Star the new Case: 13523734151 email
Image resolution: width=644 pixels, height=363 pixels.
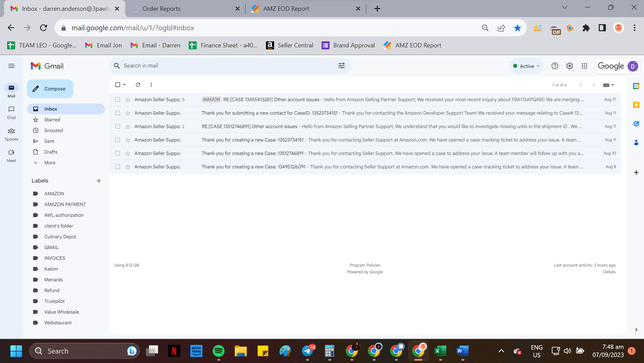coord(128,140)
